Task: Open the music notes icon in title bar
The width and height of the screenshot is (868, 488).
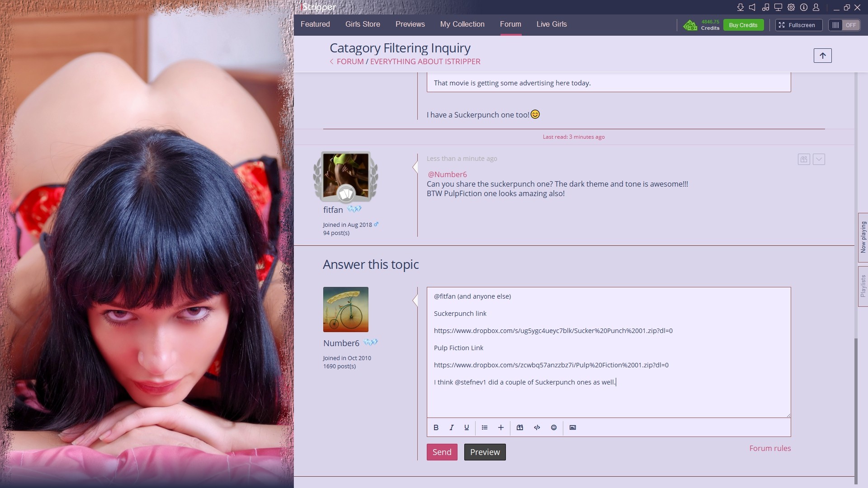Action: coord(765,7)
